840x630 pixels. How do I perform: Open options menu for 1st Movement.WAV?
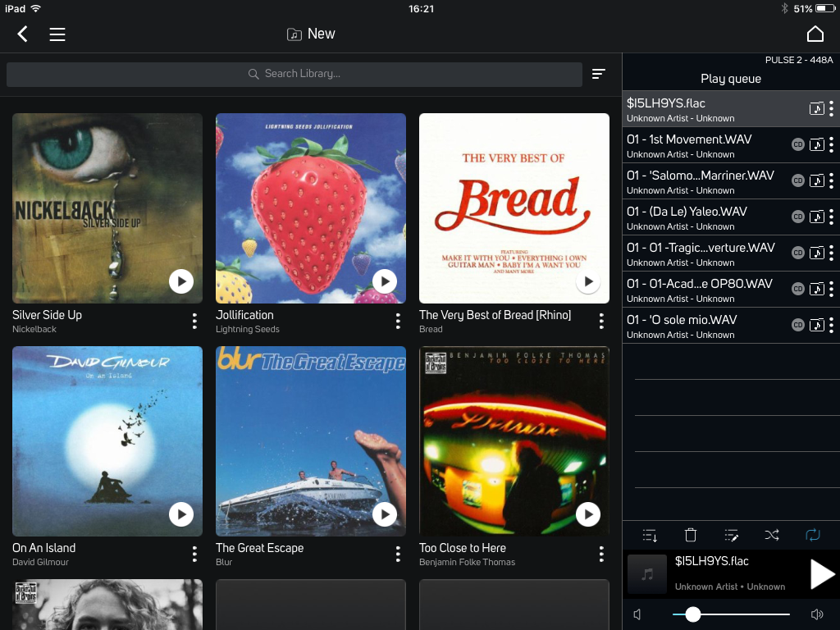point(831,145)
